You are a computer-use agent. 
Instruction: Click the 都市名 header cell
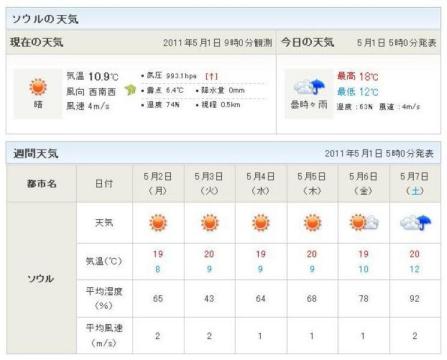tap(42, 184)
